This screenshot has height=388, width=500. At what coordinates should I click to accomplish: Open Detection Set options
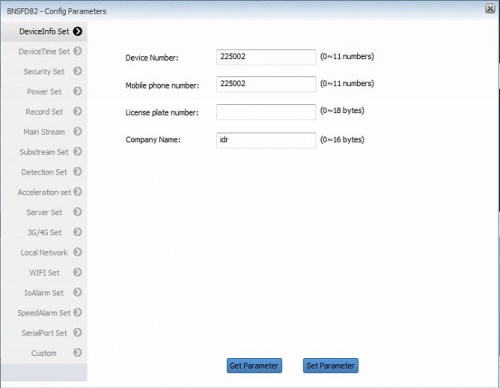pos(44,172)
